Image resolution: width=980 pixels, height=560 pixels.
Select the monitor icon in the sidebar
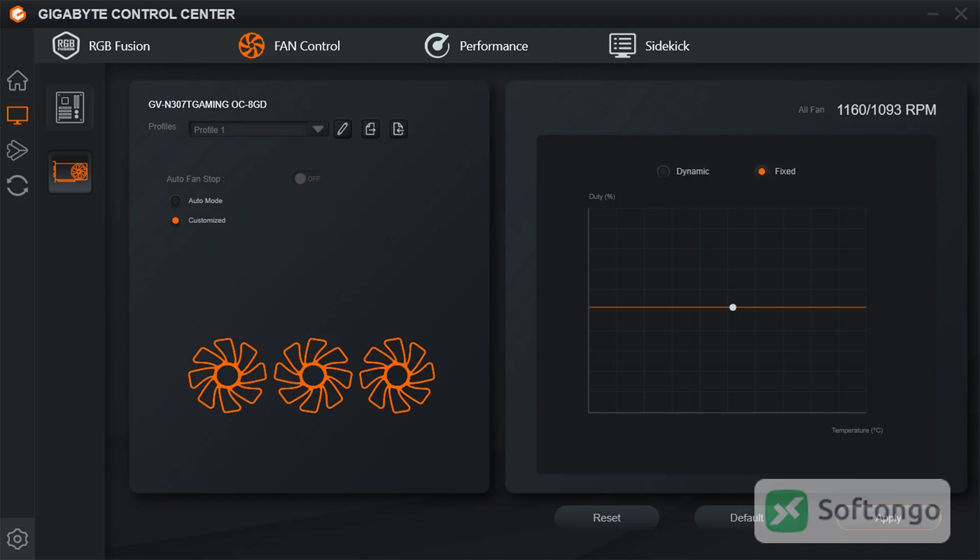point(17,115)
